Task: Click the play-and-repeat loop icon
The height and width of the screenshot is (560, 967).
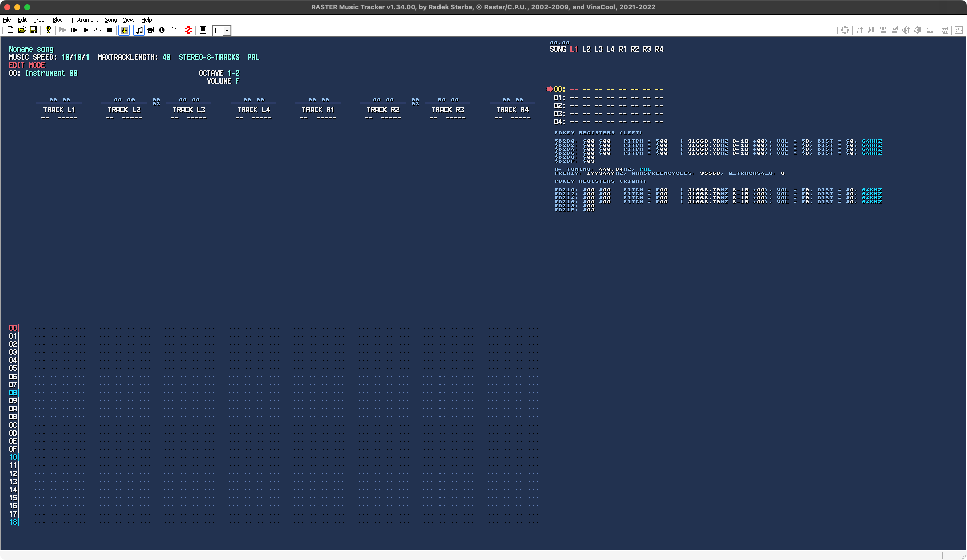Action: coord(98,30)
